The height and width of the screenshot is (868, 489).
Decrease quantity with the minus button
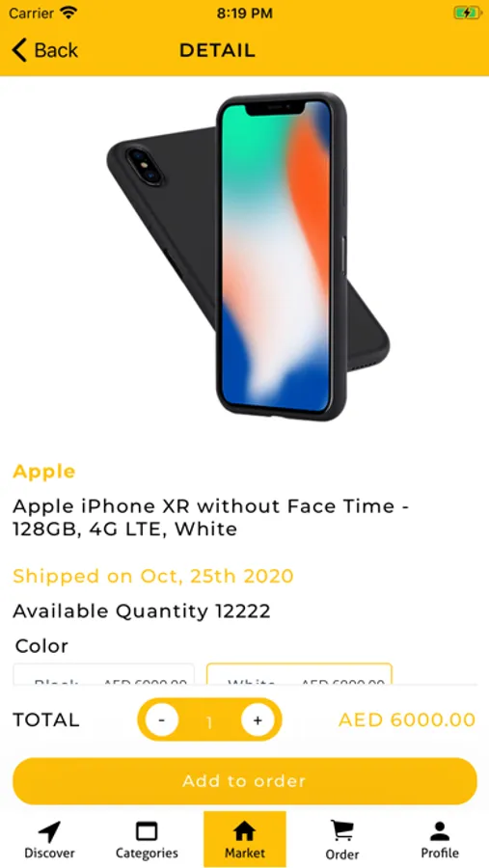coord(162,720)
